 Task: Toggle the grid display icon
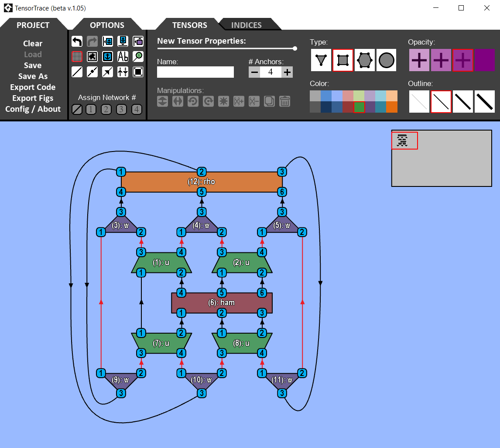(x=77, y=56)
